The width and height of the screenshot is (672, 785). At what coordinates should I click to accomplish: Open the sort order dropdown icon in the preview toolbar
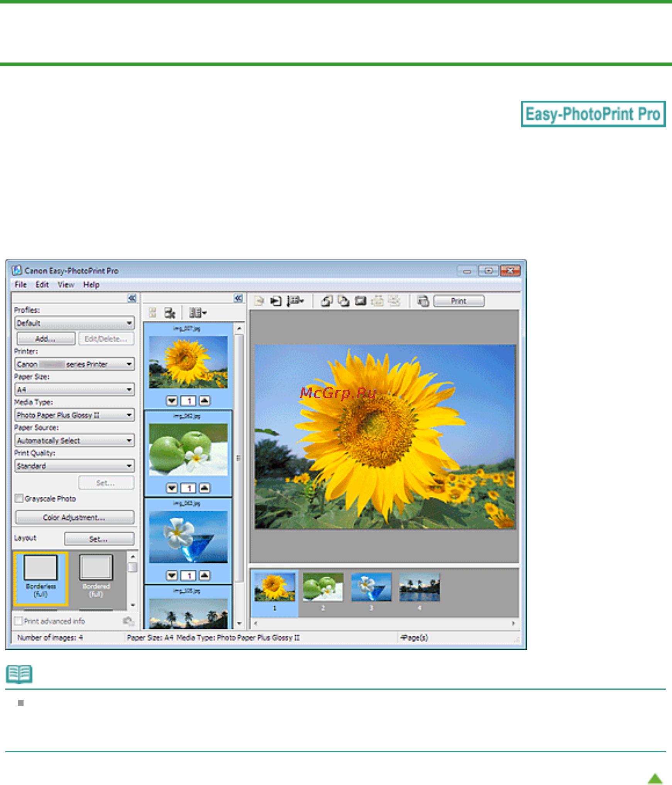[x=295, y=301]
